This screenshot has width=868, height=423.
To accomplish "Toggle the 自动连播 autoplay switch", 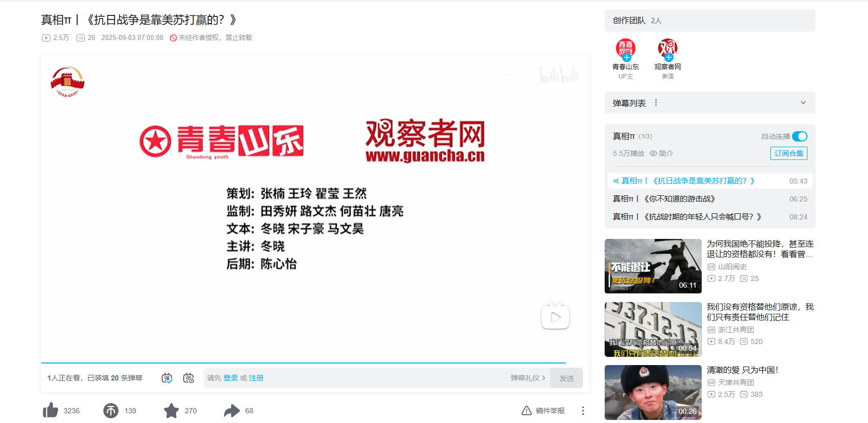I will [799, 136].
